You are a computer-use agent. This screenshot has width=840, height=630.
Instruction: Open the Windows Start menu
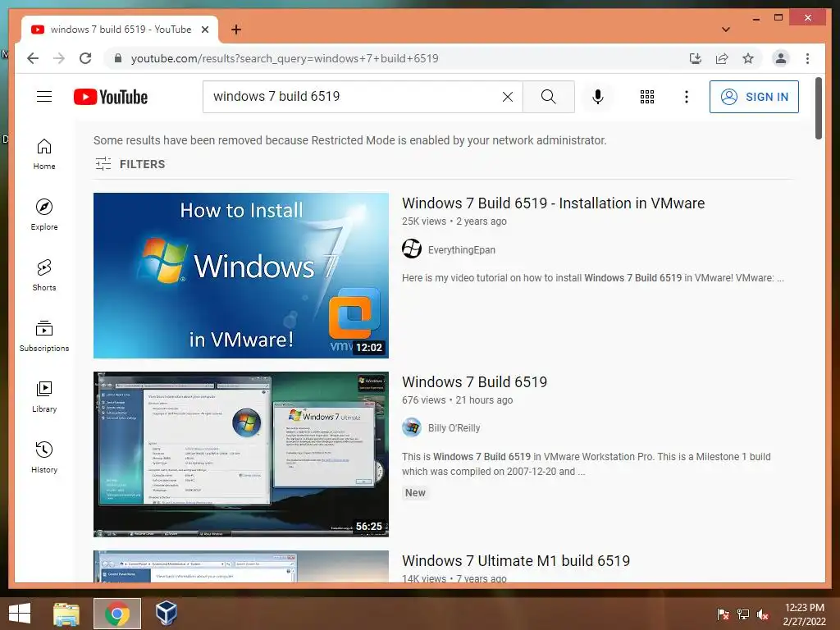(x=20, y=614)
